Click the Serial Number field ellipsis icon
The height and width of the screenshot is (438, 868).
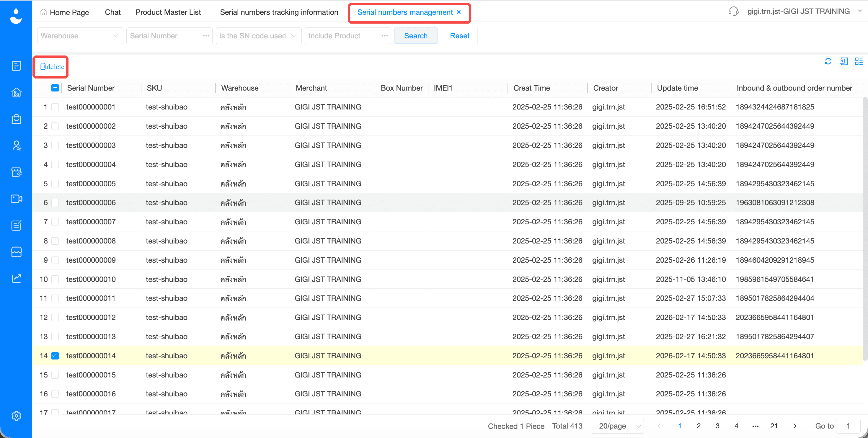click(x=206, y=36)
